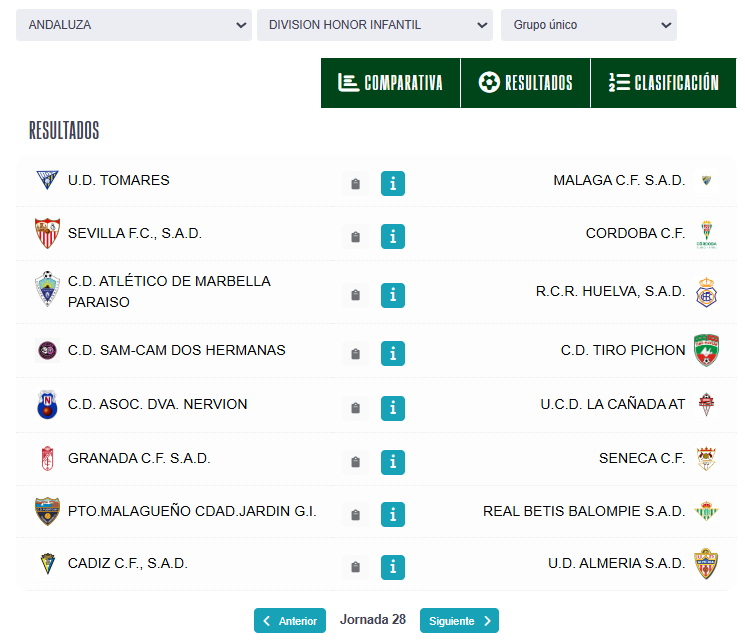Open the DIVISION HONOR INFANTIL dropdown
The height and width of the screenshot is (641, 745).
375,25
